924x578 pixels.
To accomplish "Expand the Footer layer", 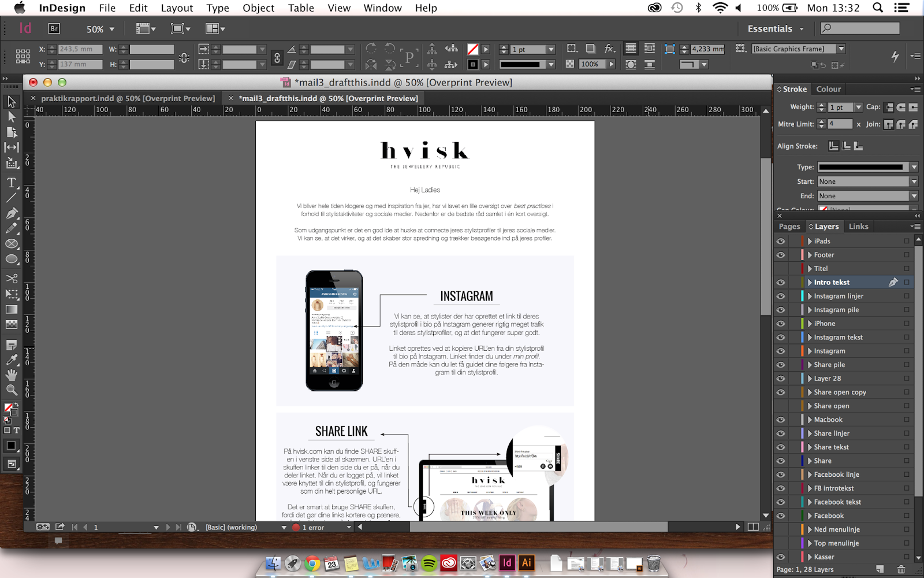I will (x=810, y=255).
